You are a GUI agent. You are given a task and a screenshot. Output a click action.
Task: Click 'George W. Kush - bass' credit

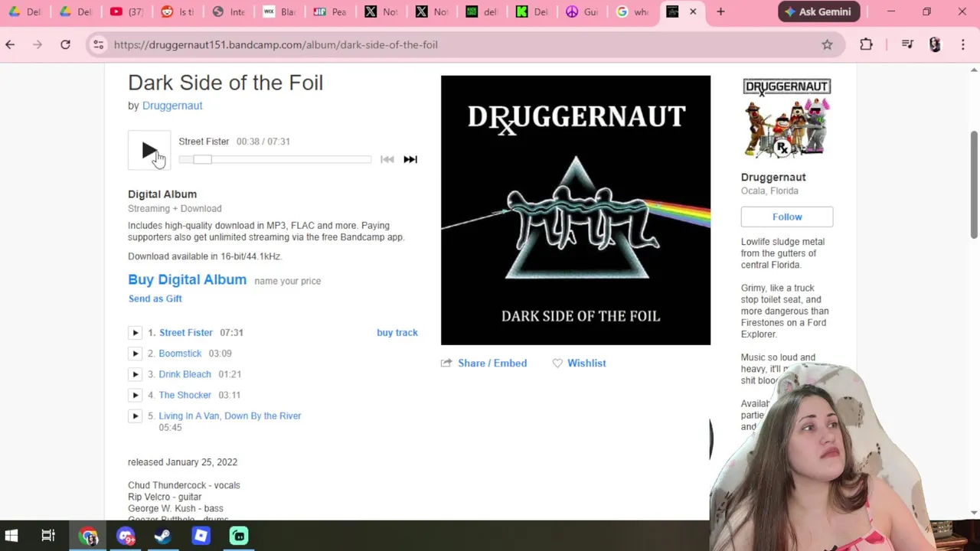click(175, 508)
